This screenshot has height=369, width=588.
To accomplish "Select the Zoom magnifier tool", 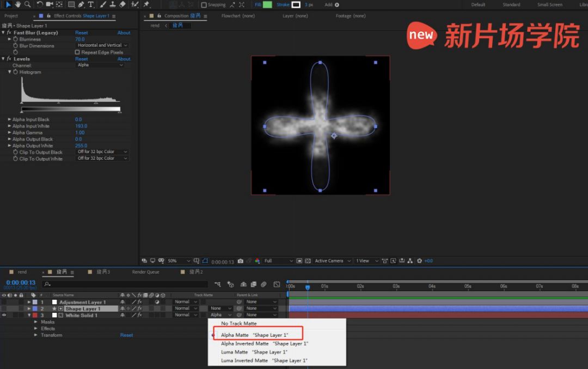I will pos(27,4).
